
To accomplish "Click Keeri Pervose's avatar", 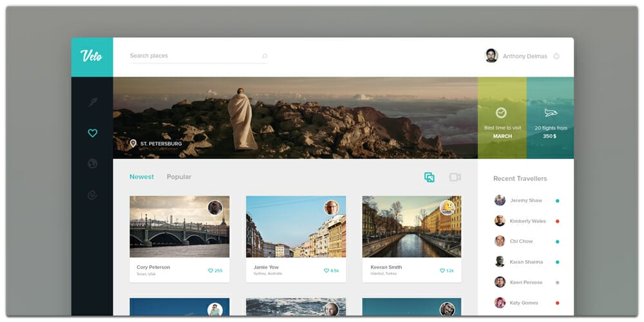I will coord(500,282).
